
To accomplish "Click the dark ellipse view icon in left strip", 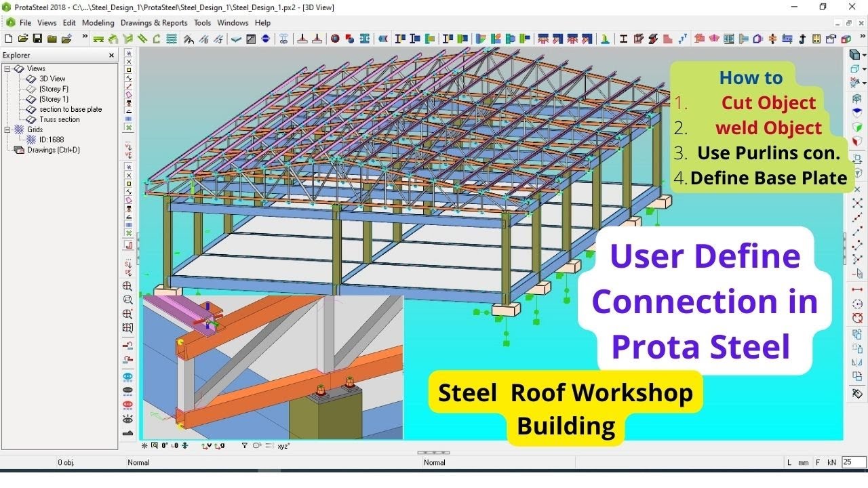I will pyautogui.click(x=127, y=390).
